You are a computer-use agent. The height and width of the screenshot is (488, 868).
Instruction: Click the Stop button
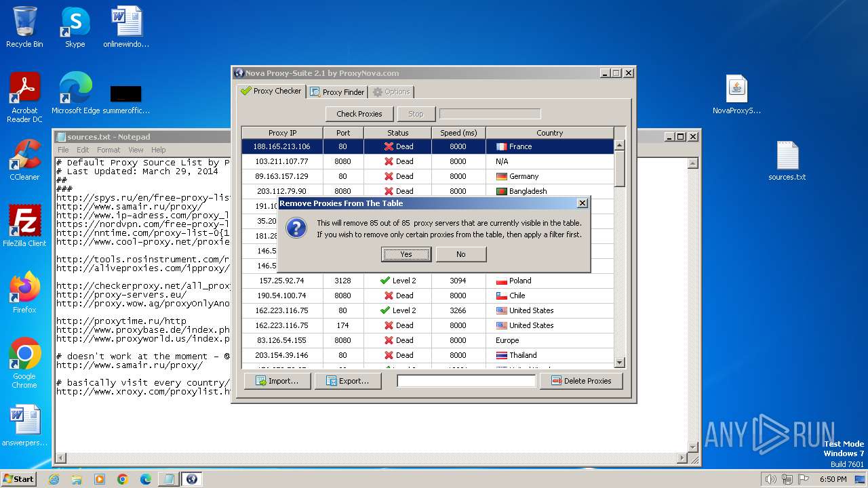(416, 114)
